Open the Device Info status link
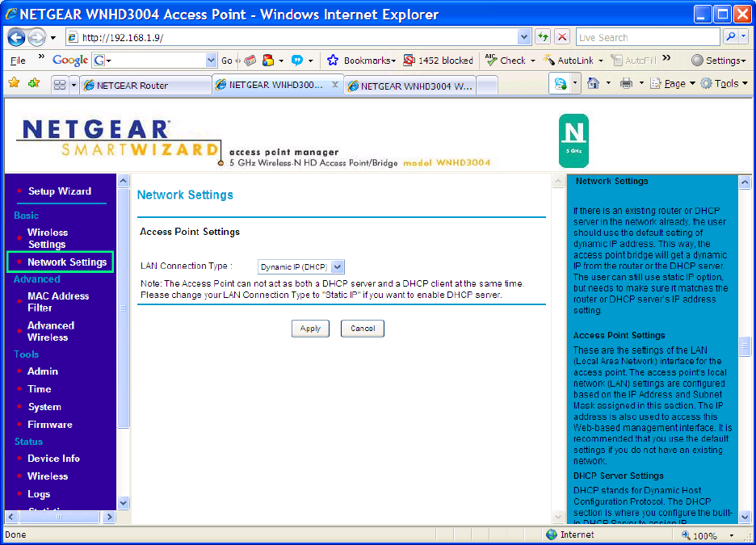This screenshot has width=756, height=545. 53,459
